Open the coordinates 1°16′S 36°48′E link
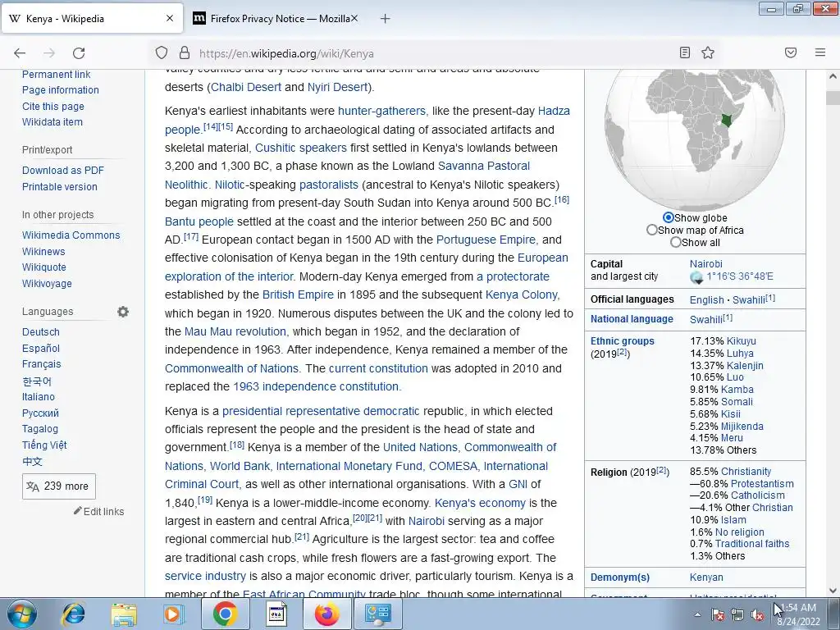 (740, 276)
